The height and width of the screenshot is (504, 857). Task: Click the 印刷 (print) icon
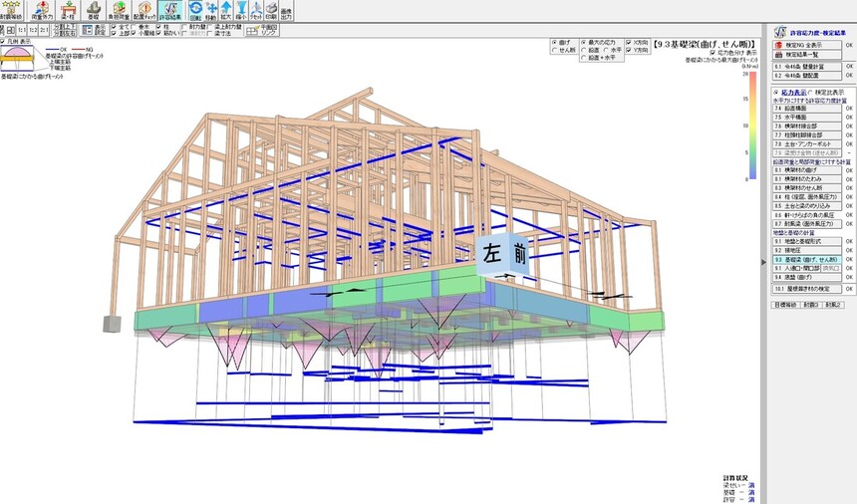[x=271, y=10]
